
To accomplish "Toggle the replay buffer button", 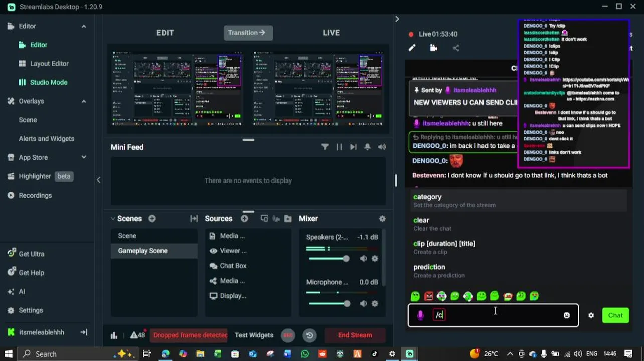I will [310, 335].
